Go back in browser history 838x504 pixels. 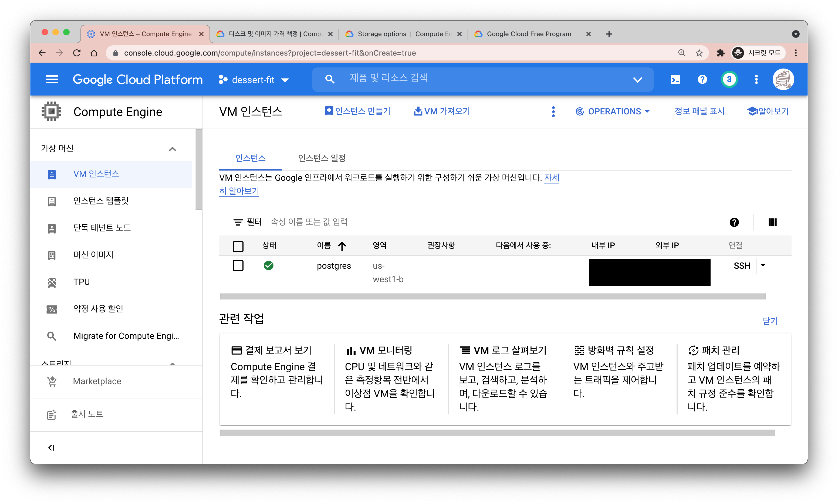42,53
